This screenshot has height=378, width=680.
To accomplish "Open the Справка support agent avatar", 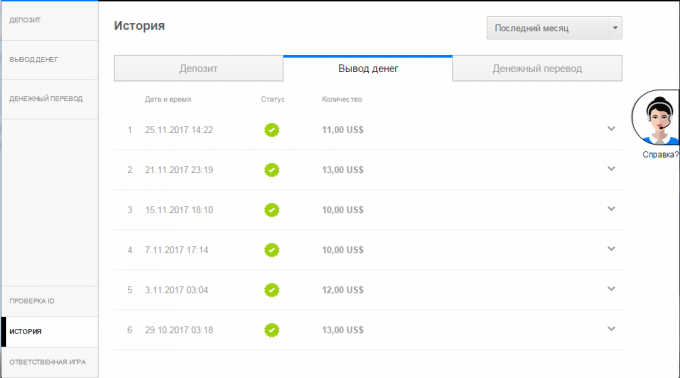I will 656,118.
